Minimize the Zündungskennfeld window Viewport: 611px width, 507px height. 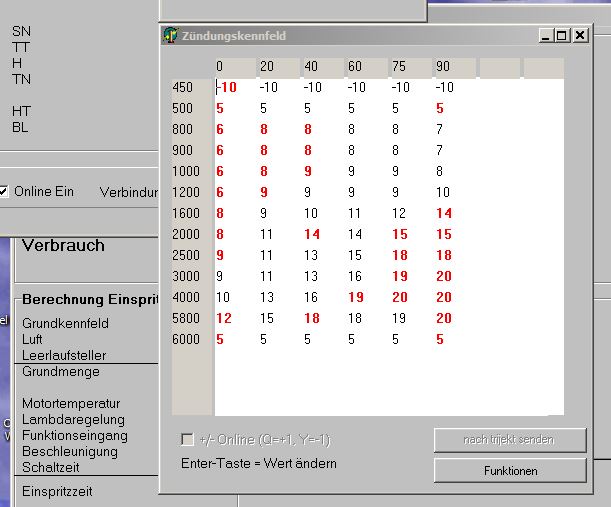tap(546, 35)
